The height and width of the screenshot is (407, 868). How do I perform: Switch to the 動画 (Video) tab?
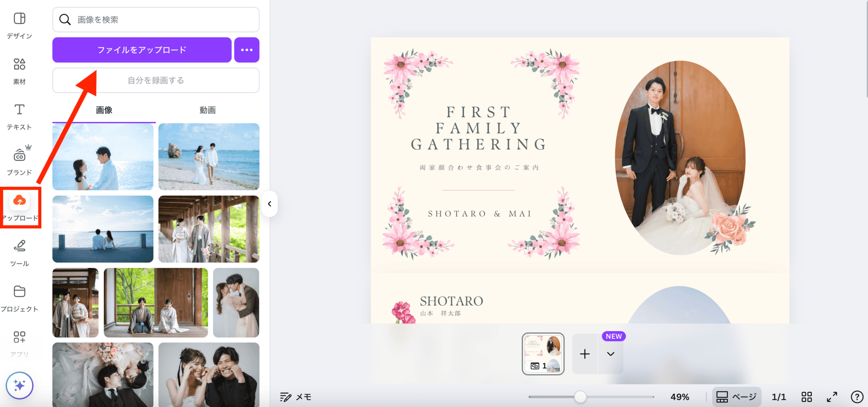pos(208,110)
